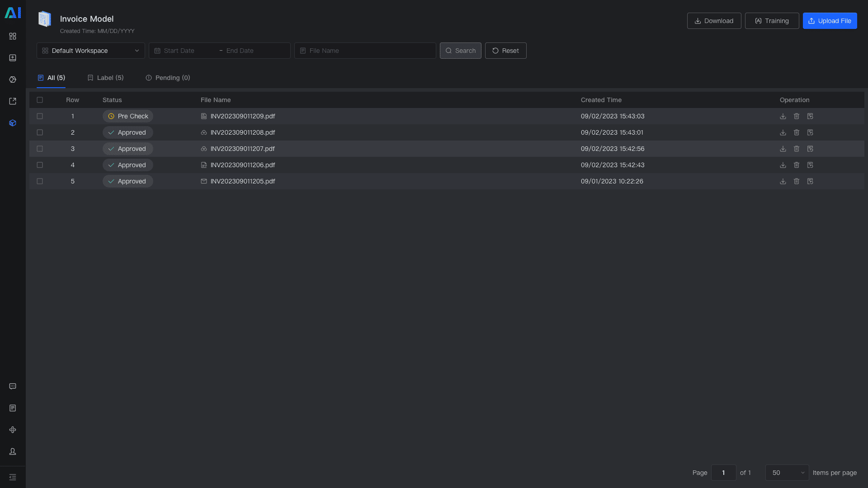Click the download icon for row 1
Screen dimensions: 868x488
pos(783,116)
